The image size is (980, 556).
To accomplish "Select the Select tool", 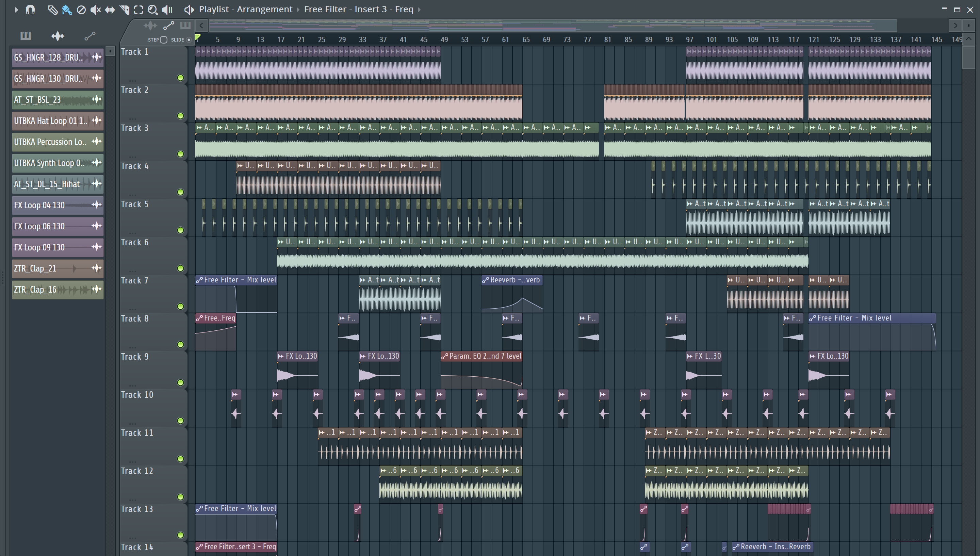I will [138, 10].
